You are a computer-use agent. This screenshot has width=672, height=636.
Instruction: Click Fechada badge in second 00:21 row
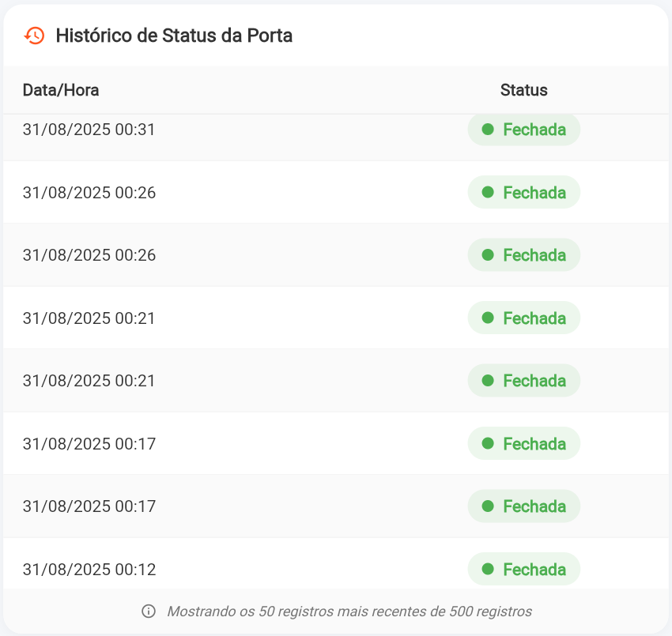point(524,381)
